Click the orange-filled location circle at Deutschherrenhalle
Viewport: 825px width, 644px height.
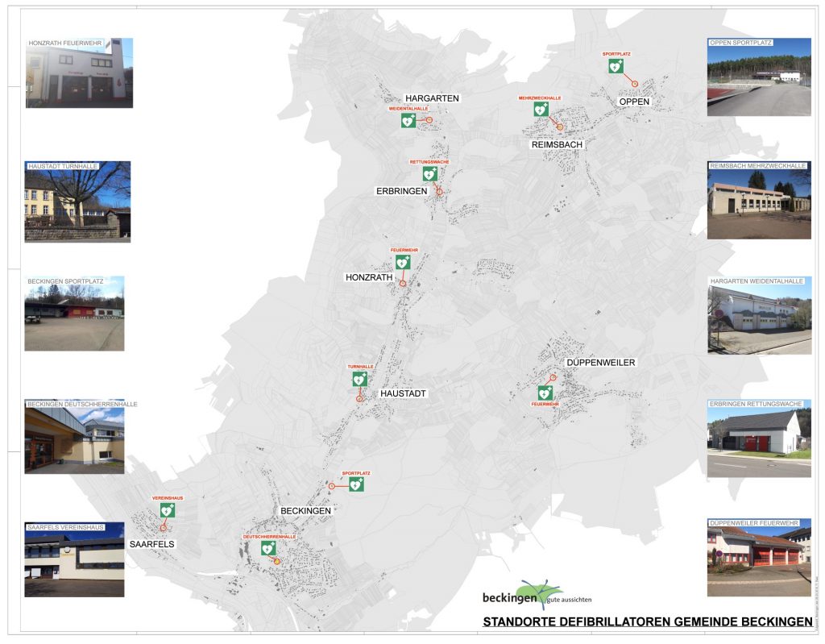tap(277, 562)
